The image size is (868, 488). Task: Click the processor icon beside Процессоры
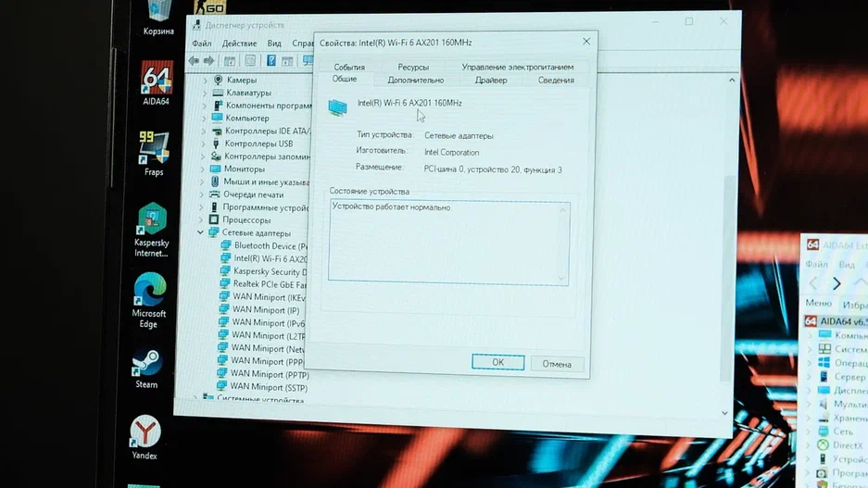[x=214, y=219]
